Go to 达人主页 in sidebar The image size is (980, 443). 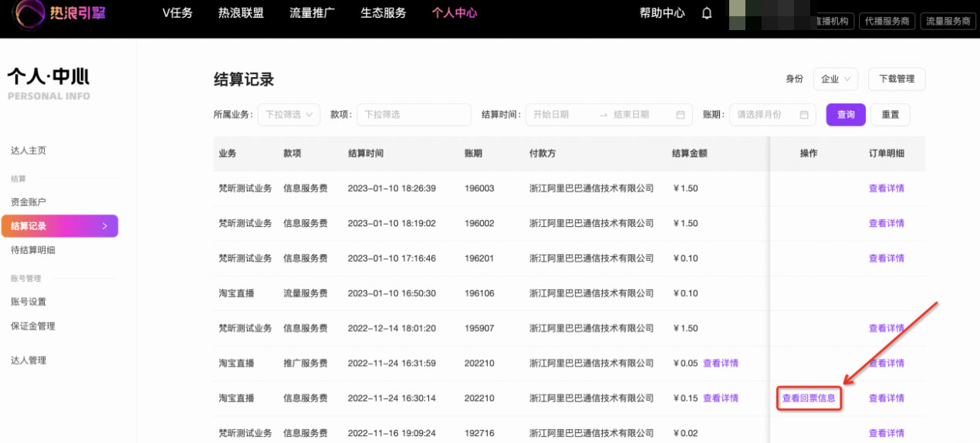pos(29,150)
